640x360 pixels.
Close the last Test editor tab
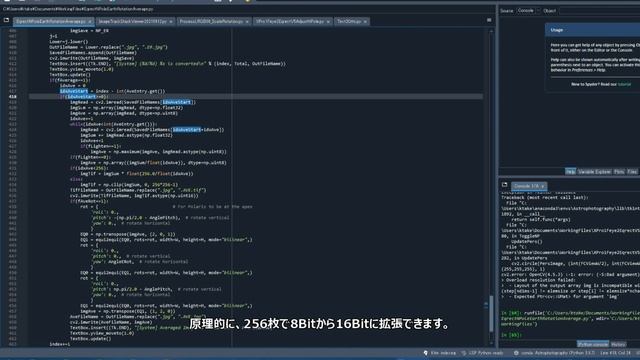point(365,22)
